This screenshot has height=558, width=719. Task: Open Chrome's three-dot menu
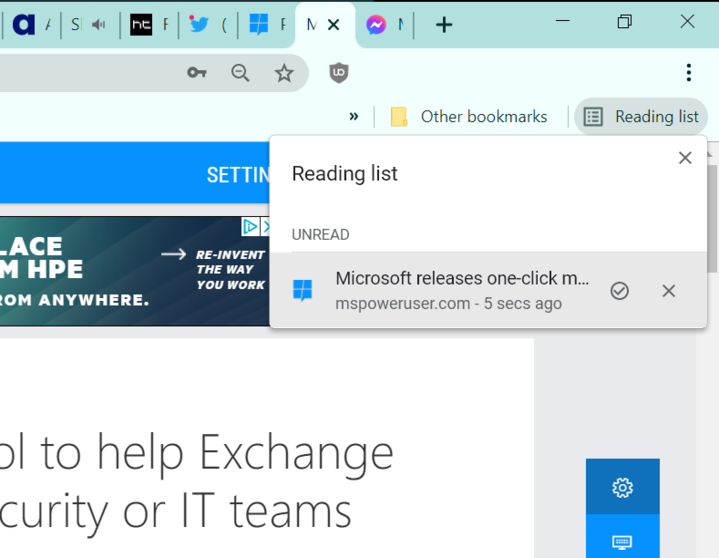pos(688,73)
